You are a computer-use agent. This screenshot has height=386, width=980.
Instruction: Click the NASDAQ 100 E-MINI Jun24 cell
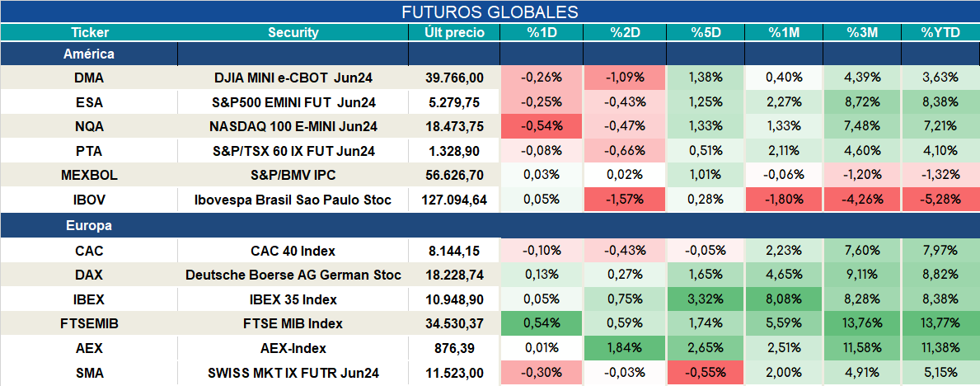tap(293, 126)
